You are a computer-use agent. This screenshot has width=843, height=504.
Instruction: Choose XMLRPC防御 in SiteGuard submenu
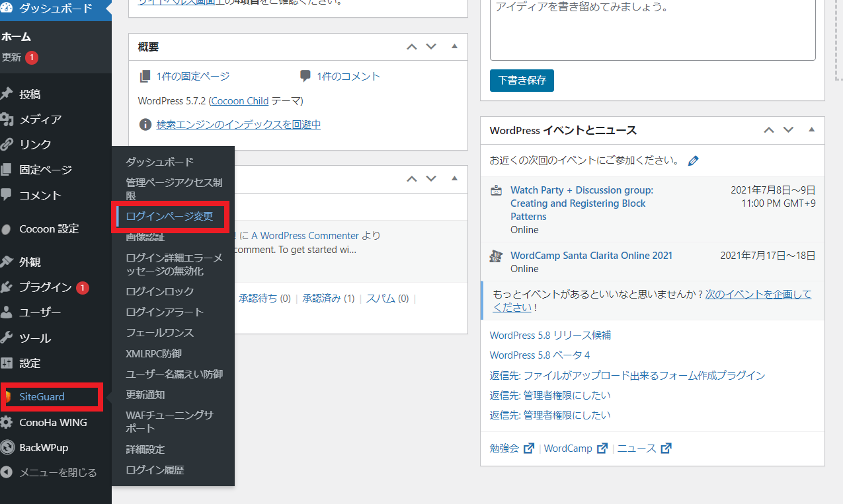click(x=153, y=353)
